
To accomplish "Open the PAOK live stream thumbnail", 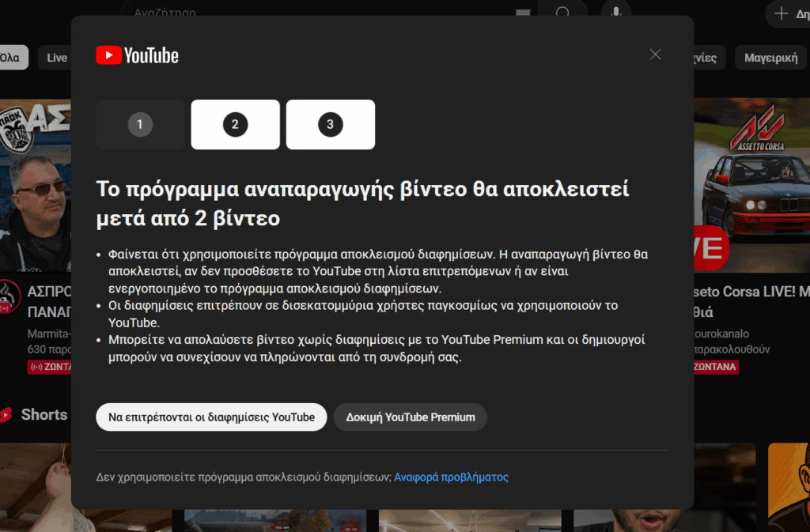I will click(36, 185).
